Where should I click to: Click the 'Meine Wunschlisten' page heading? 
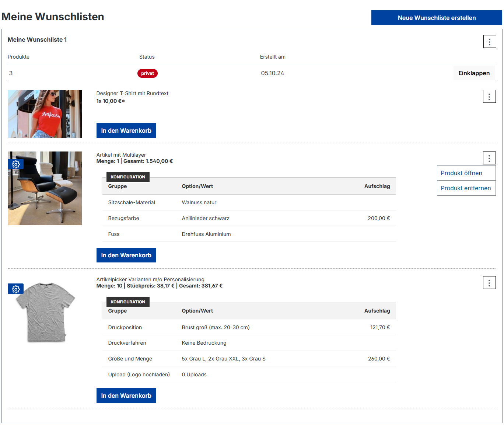(x=53, y=17)
